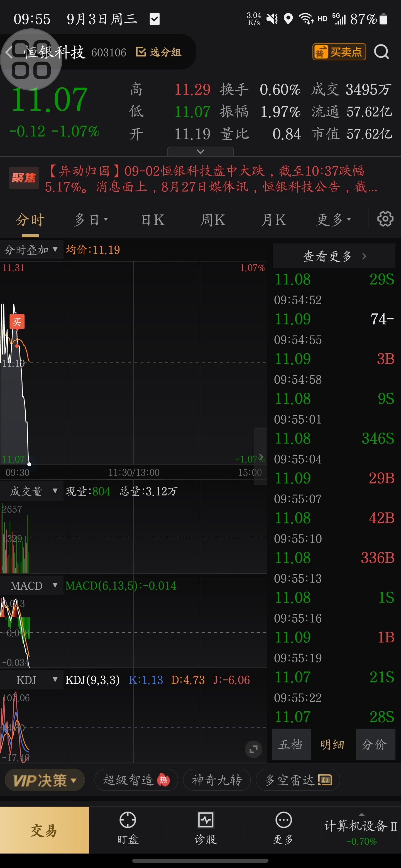
Task: Tap 查看更多 to view more trades
Action: point(334,256)
